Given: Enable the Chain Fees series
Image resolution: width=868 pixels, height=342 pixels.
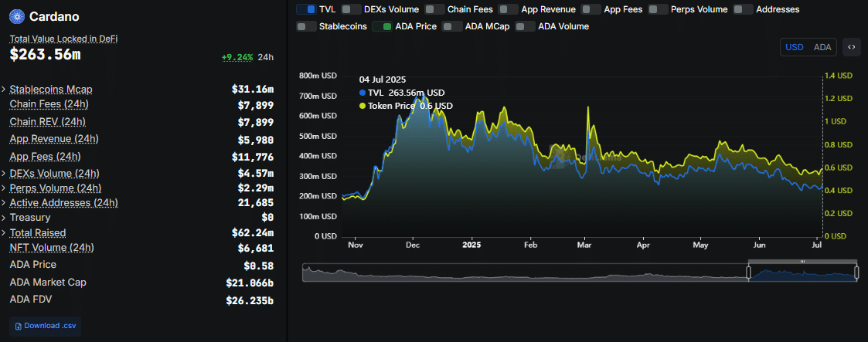Looking at the screenshot, I should (x=434, y=9).
